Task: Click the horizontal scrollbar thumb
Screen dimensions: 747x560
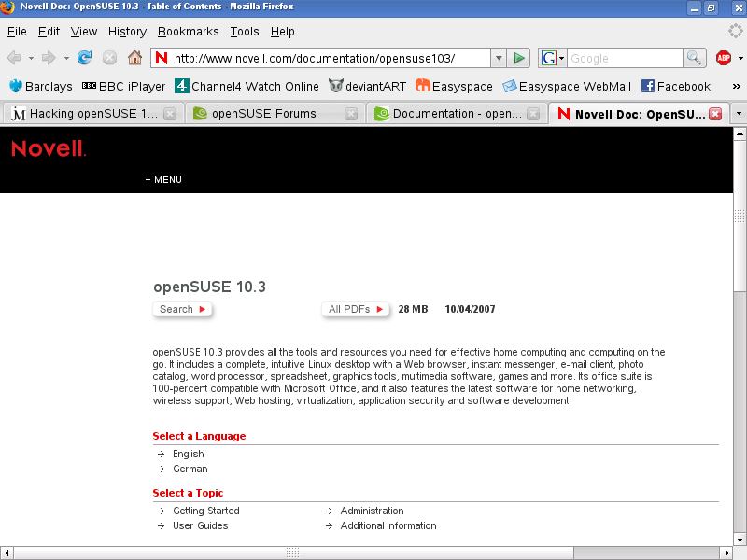Action: pyautogui.click(x=293, y=553)
